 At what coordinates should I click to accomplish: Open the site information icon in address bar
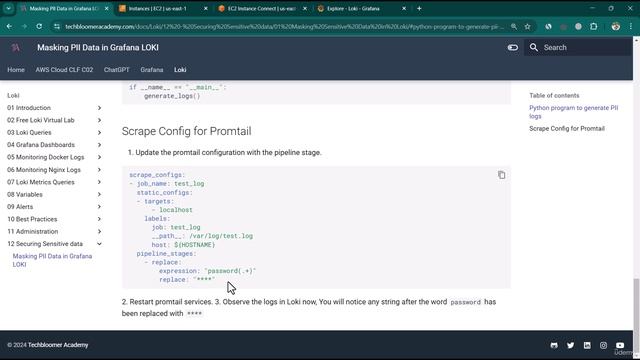(x=57, y=27)
